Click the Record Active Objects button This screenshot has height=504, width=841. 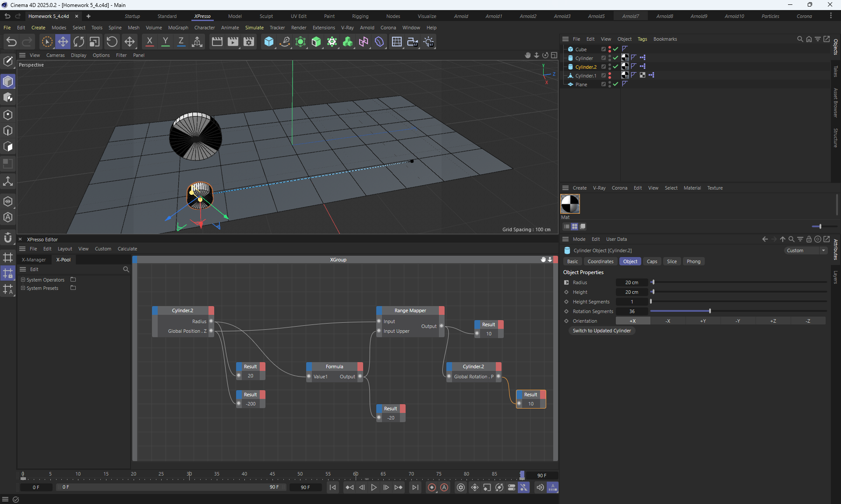coord(432,487)
